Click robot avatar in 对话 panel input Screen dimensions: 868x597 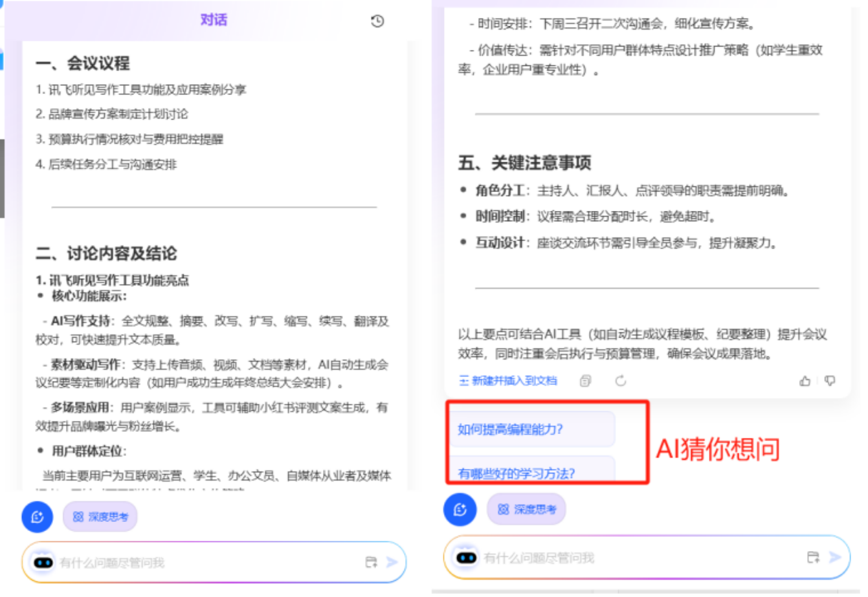(43, 563)
